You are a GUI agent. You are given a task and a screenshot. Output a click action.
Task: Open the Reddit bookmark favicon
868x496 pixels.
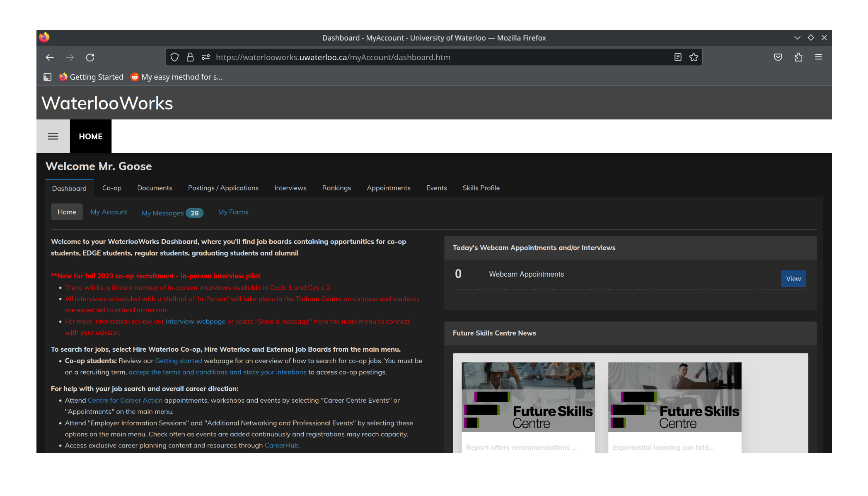(x=135, y=77)
